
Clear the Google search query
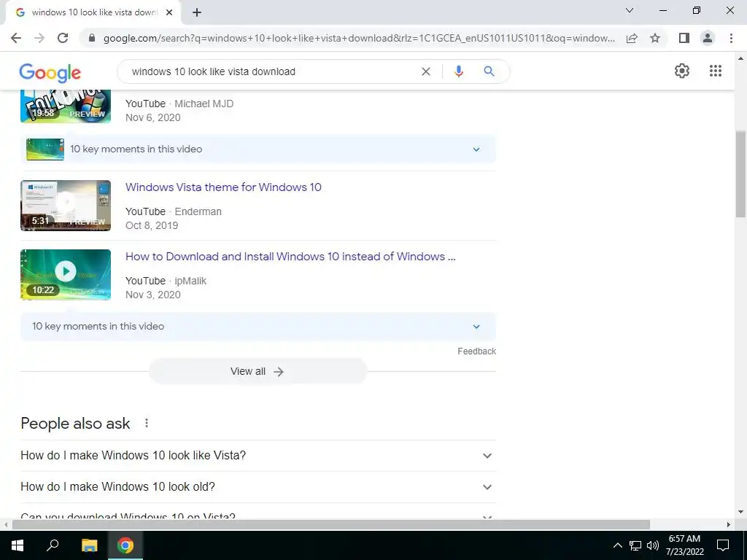426,71
